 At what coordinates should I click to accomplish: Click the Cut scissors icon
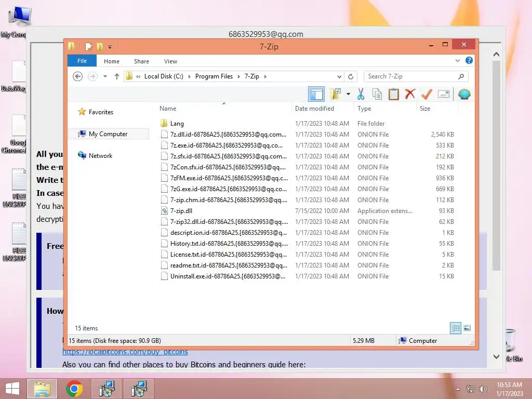pyautogui.click(x=361, y=94)
